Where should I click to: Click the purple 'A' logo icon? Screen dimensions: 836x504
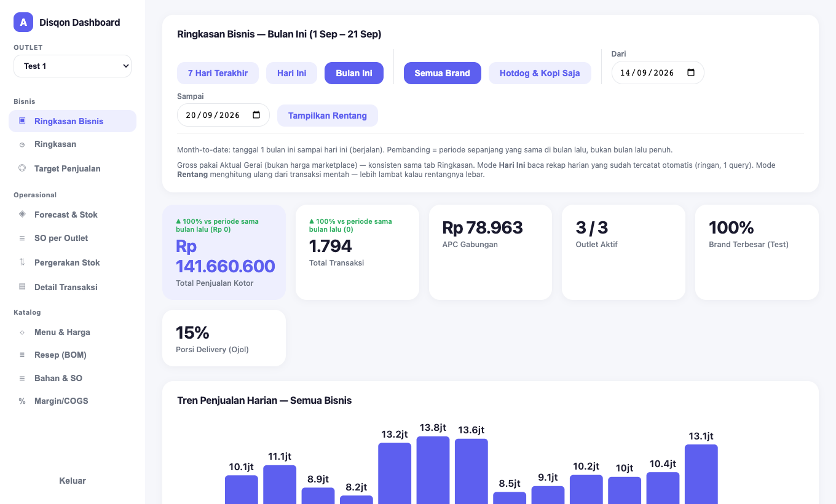coord(23,22)
